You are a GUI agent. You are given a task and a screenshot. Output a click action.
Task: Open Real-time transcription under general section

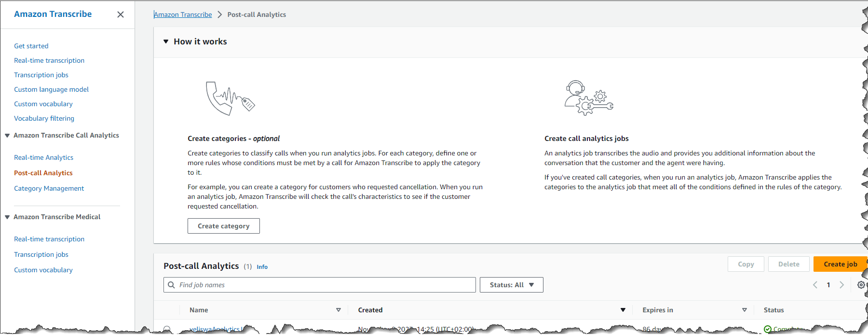coord(49,60)
